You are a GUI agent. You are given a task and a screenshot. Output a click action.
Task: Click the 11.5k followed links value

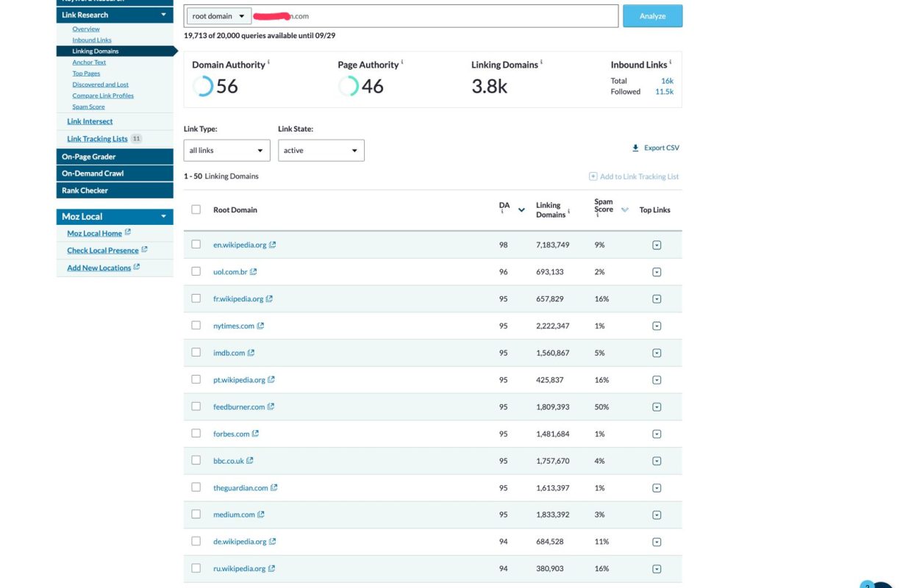[664, 92]
